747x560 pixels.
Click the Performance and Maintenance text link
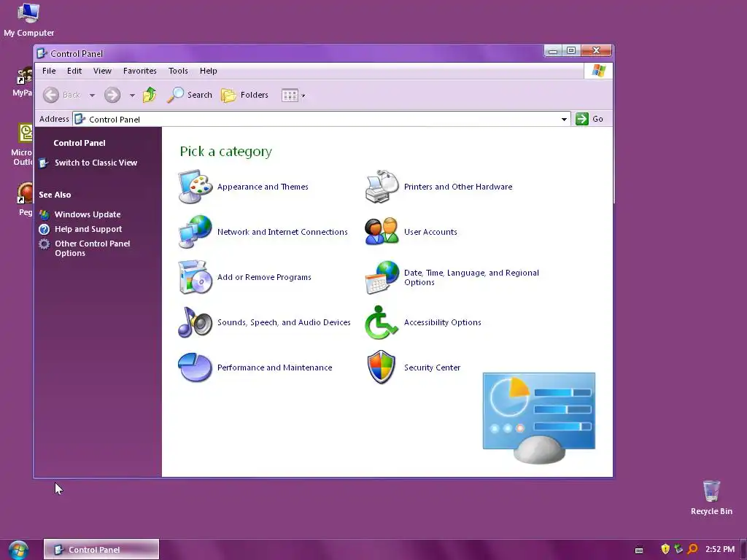point(274,367)
